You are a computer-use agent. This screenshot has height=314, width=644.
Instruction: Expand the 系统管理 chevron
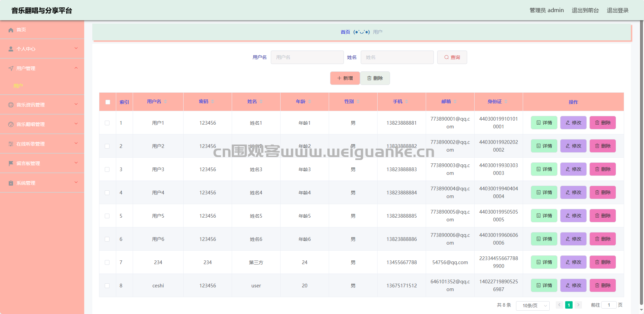[76, 183]
